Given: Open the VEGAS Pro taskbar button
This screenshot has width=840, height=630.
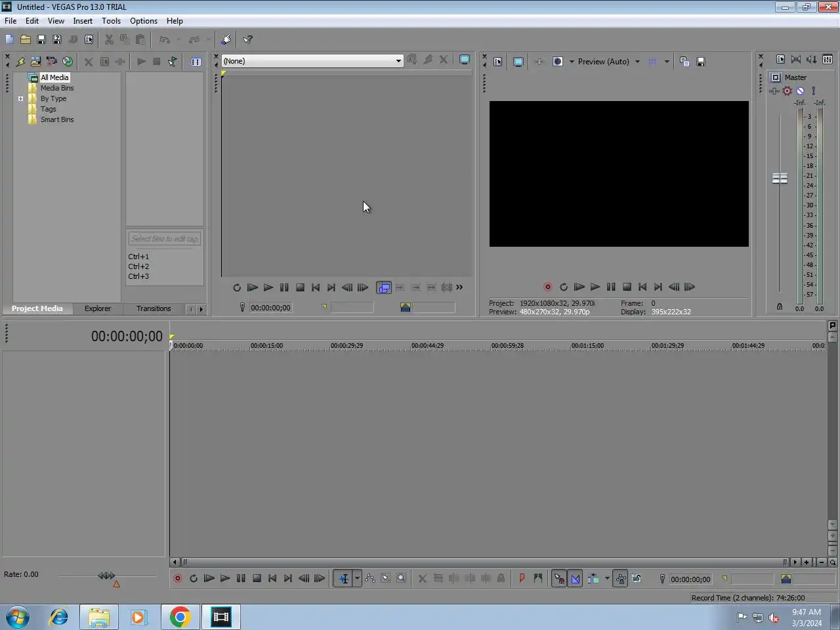Looking at the screenshot, I should 221,617.
